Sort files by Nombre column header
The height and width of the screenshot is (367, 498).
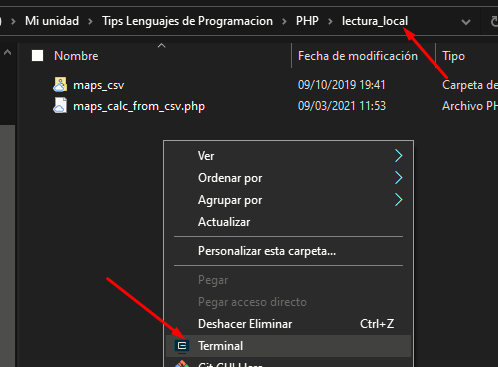pos(76,56)
